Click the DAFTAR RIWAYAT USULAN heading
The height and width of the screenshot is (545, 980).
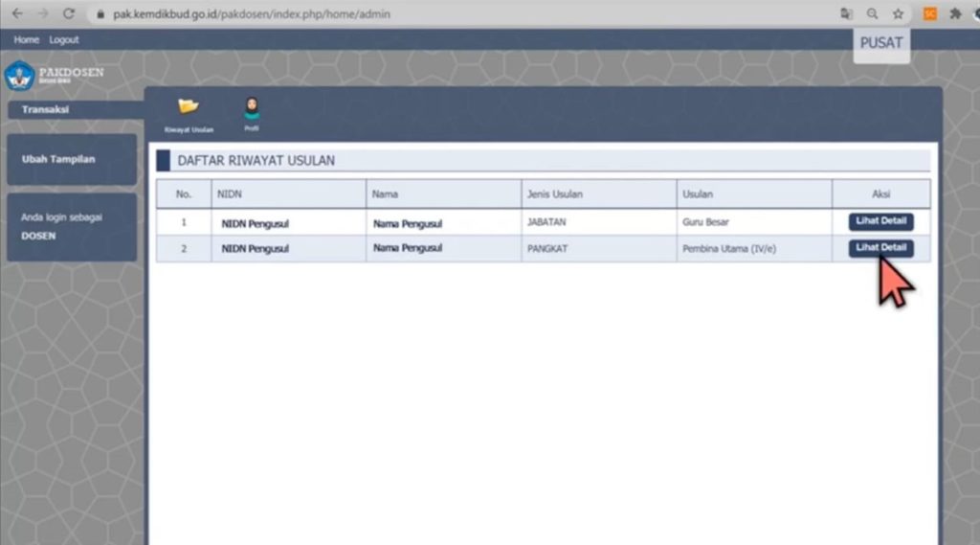(x=256, y=161)
